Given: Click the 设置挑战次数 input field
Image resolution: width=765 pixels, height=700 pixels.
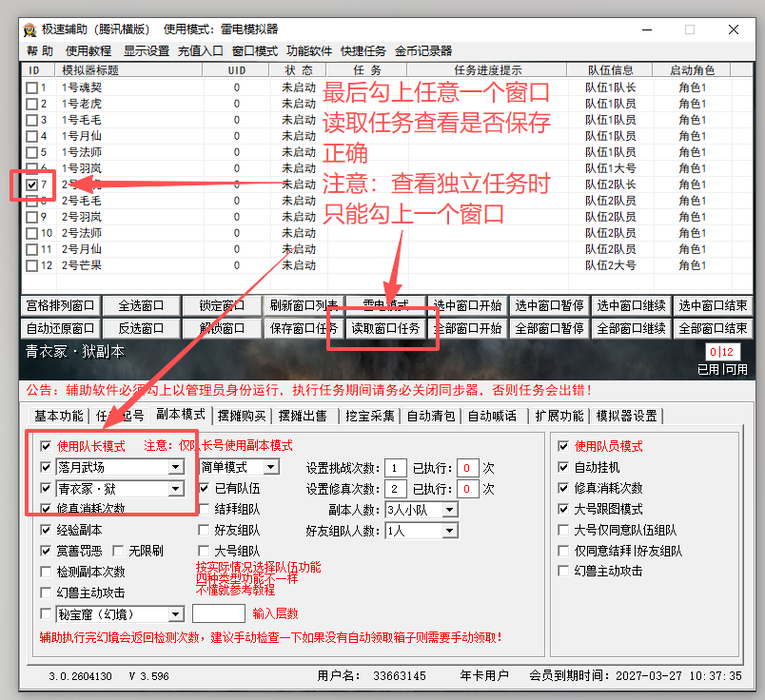Looking at the screenshot, I should click(395, 468).
